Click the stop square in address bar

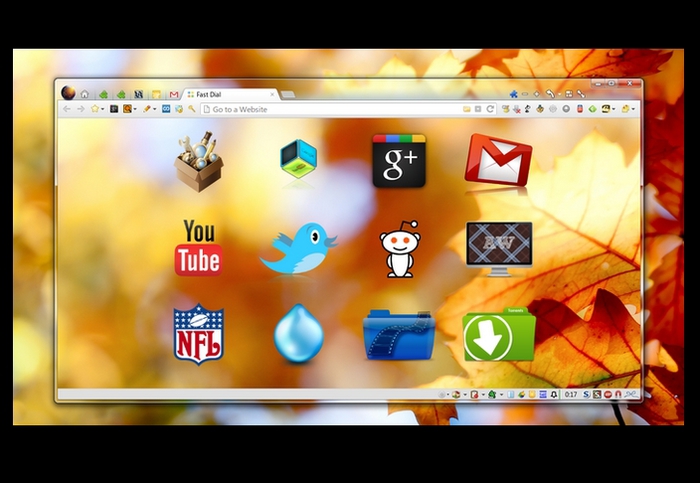478,109
